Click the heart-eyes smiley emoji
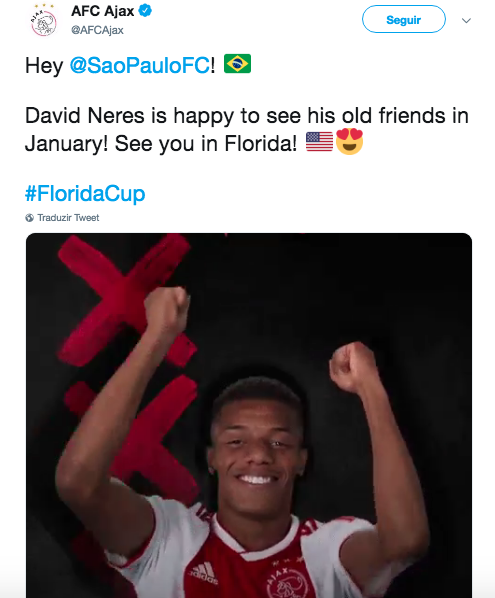Viewport: 495px width, 598px height. [x=349, y=141]
